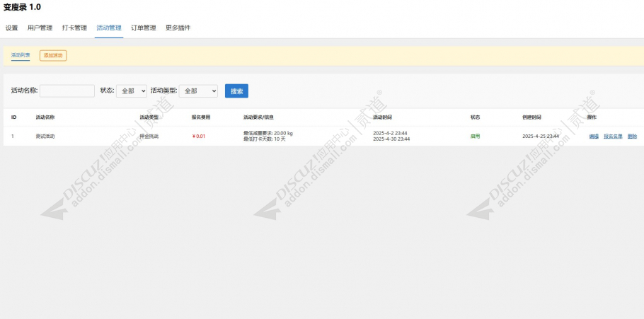Click the 创建时间 column header

click(x=532, y=117)
